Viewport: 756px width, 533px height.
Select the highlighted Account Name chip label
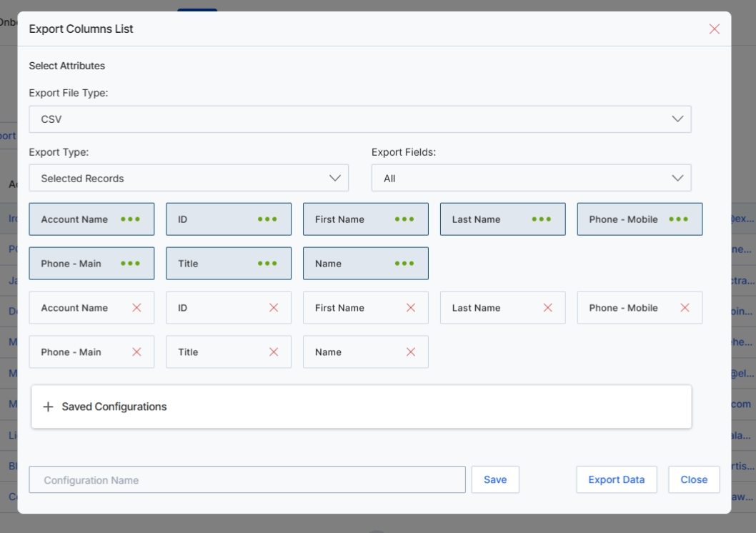pos(74,219)
